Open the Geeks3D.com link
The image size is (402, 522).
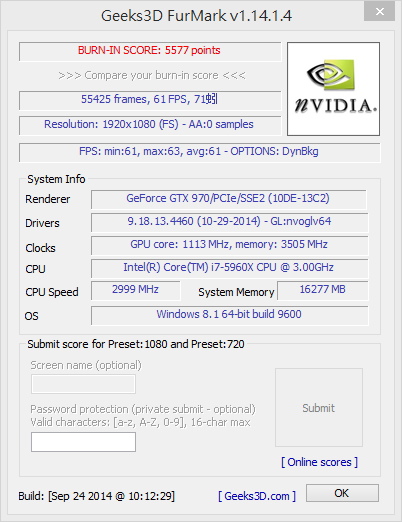257,496
